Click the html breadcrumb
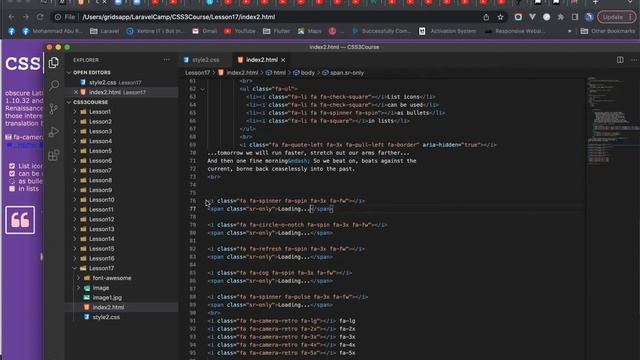 tap(276, 73)
